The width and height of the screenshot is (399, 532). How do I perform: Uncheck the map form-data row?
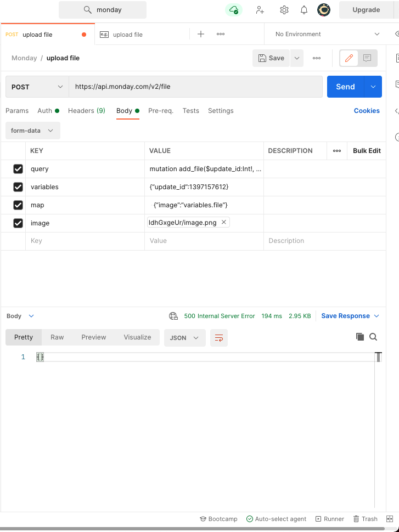click(x=18, y=205)
